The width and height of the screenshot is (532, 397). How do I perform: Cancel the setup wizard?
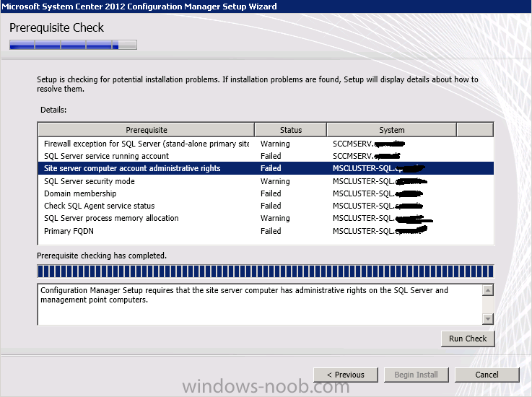click(487, 375)
